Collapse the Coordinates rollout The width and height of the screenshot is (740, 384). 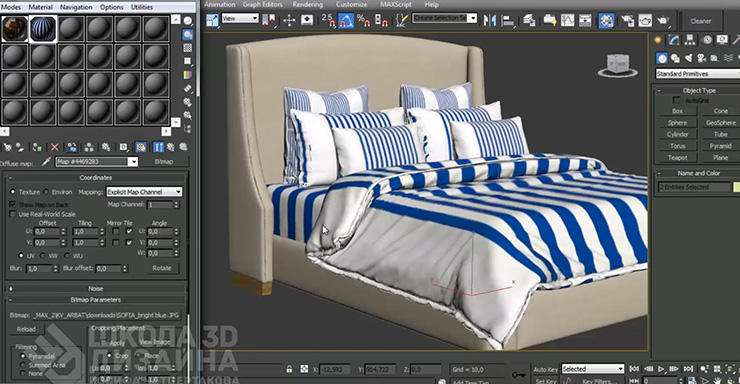point(96,177)
